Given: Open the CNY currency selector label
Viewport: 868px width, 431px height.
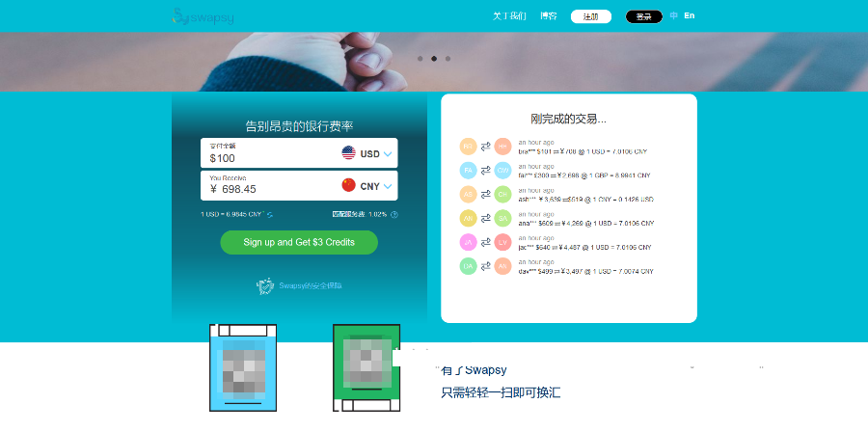Looking at the screenshot, I should coord(369,186).
